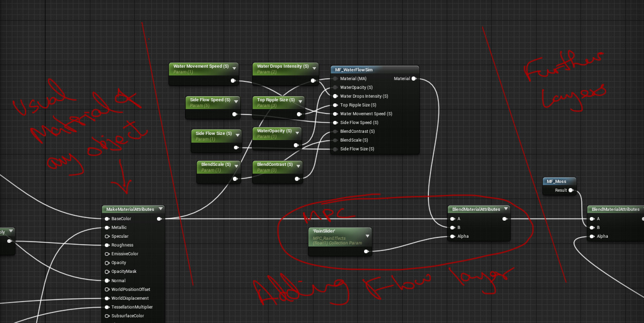The width and height of the screenshot is (644, 323).
Task: Click the output pin of the BlendContrast parameter
Action: [297, 179]
